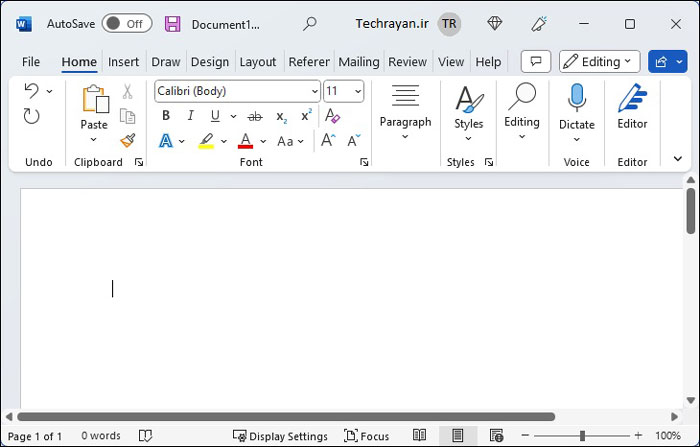
Task: Switch to the Layout tab
Action: point(258,62)
